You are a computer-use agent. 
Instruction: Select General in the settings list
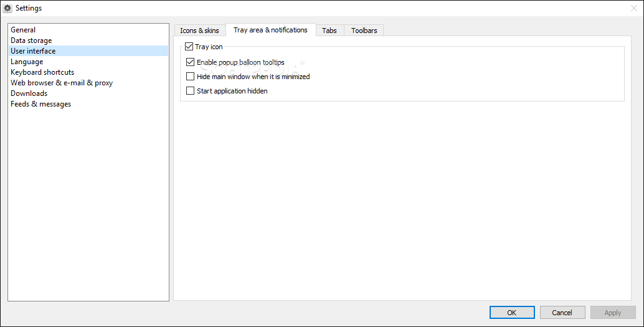click(x=88, y=29)
